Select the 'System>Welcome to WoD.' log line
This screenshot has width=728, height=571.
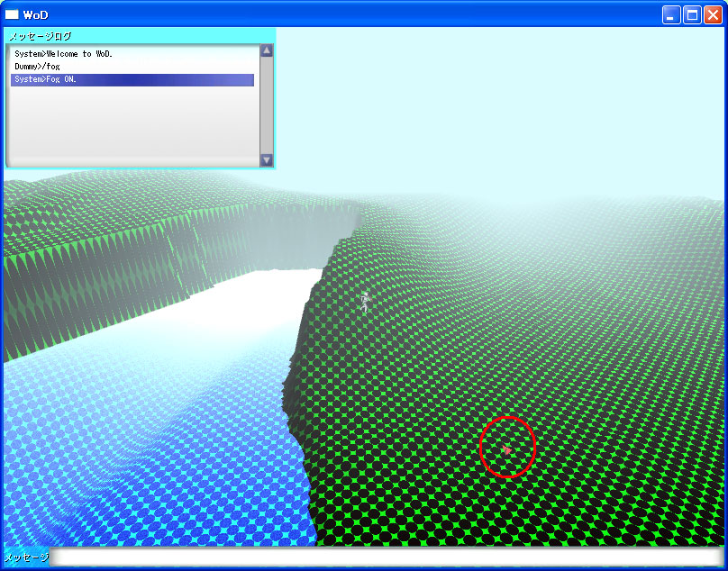pos(63,54)
